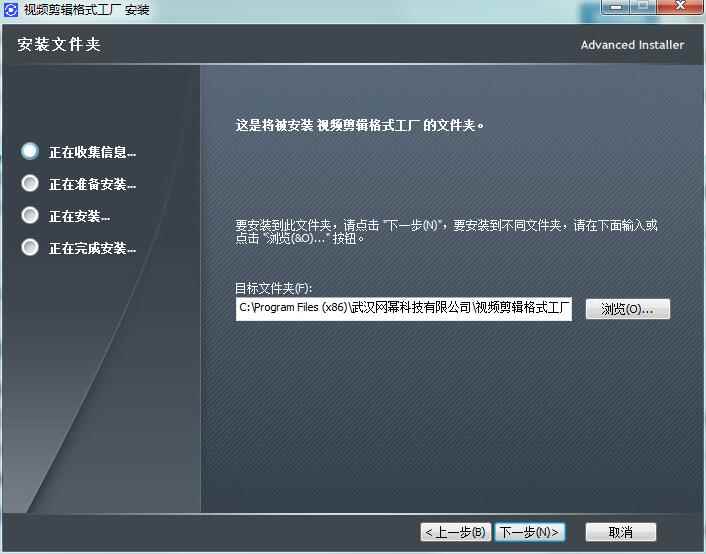This screenshot has height=554, width=706.
Task: Click the 安装文件夹 heading text
Action: [x=59, y=44]
